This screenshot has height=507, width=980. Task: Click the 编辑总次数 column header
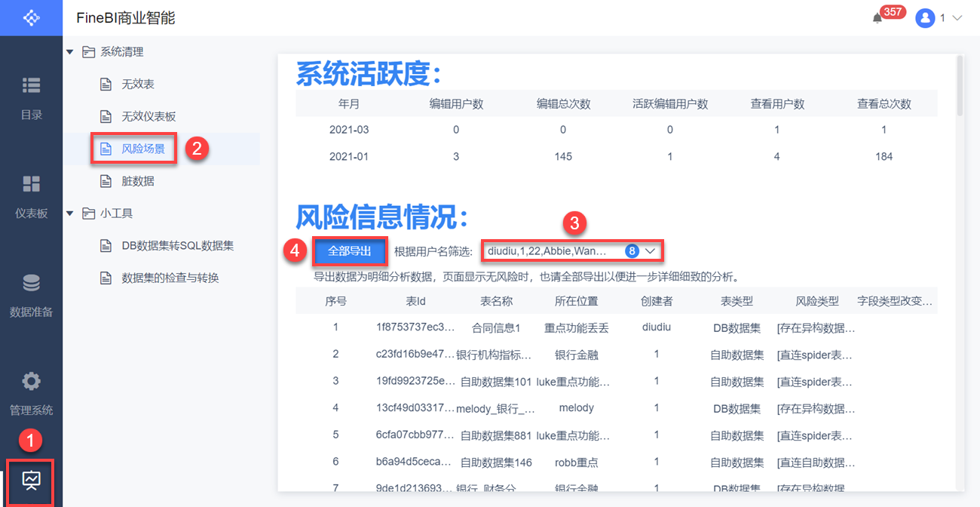pyautogui.click(x=563, y=104)
